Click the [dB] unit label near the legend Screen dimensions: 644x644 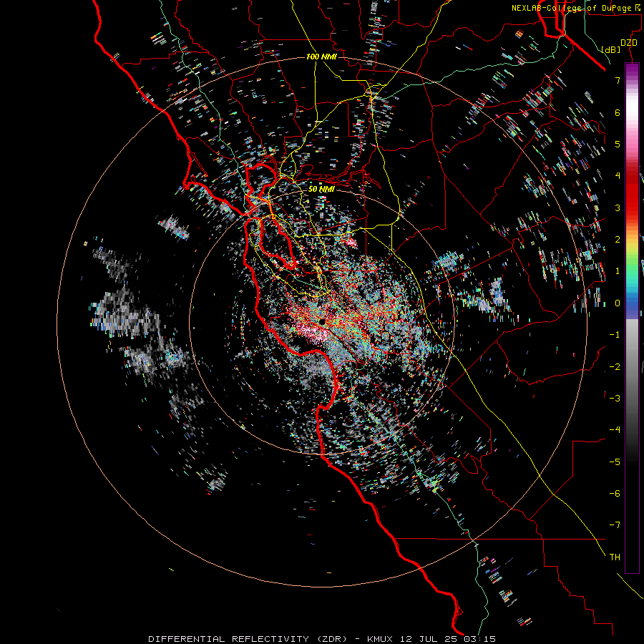click(x=611, y=49)
